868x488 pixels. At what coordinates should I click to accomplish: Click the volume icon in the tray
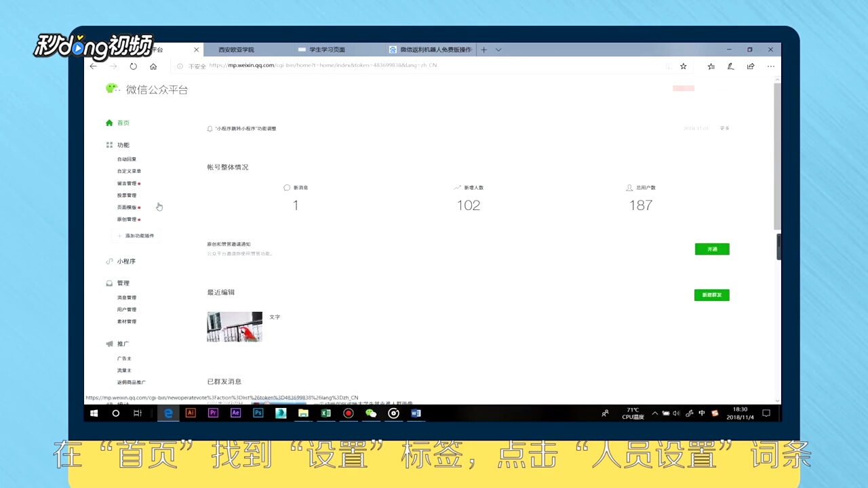coord(676,413)
